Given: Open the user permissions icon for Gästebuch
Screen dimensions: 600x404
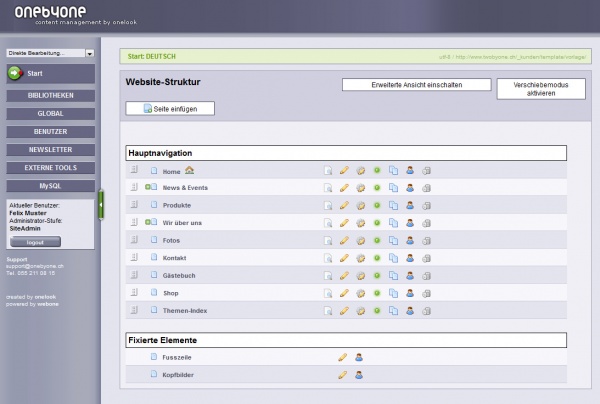Looking at the screenshot, I should (409, 275).
